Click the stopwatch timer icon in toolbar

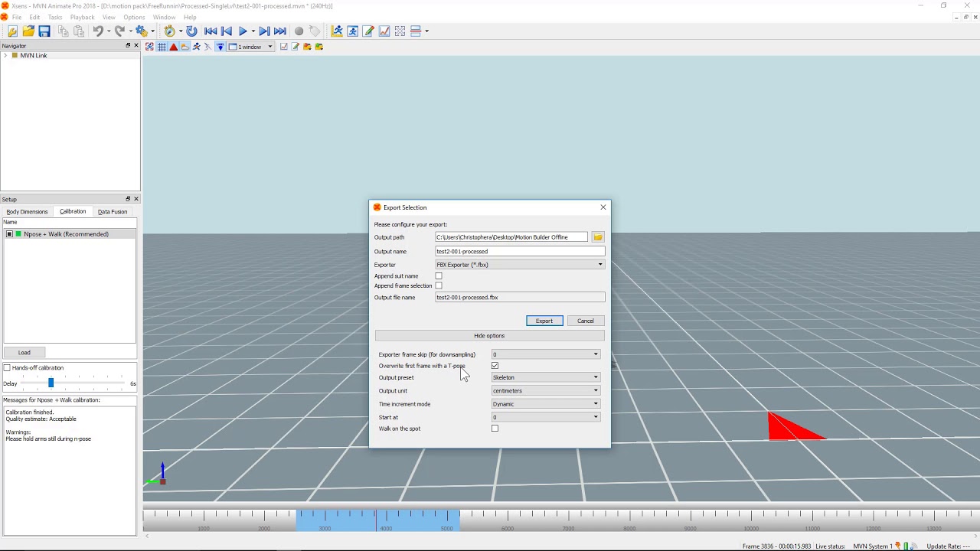(170, 31)
